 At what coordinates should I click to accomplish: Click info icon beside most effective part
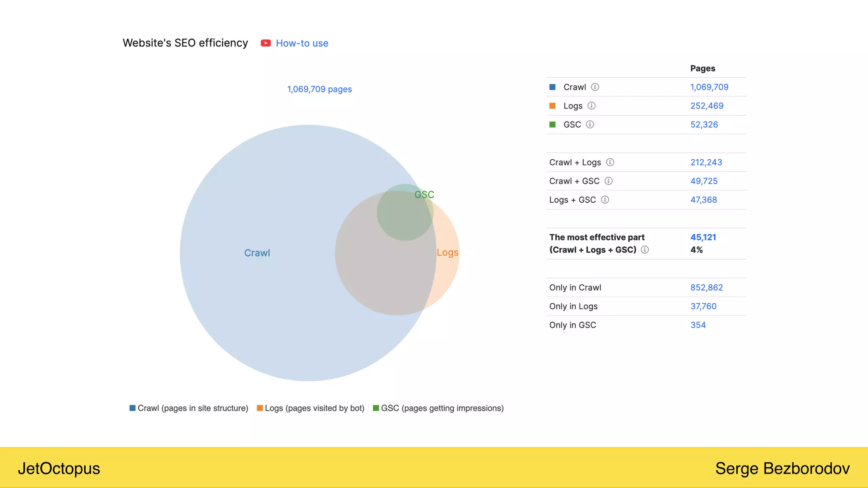click(645, 250)
